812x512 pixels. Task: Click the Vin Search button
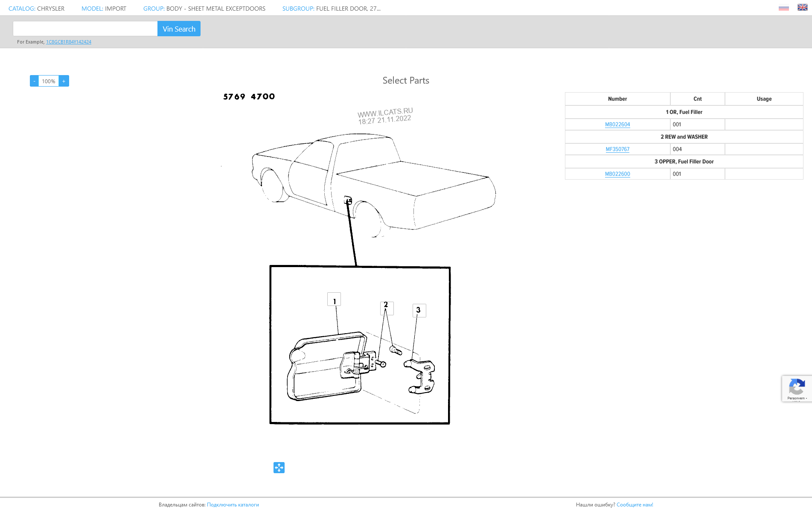point(179,29)
